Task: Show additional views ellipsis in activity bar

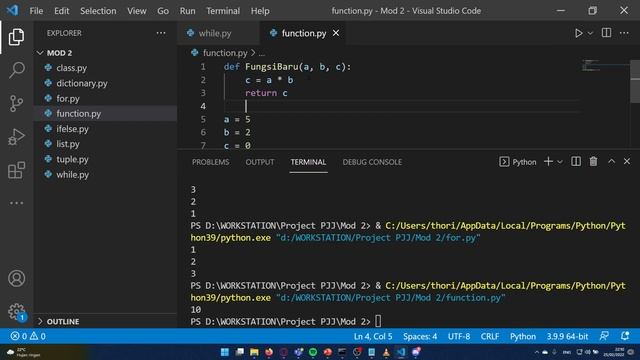Action: point(16,203)
